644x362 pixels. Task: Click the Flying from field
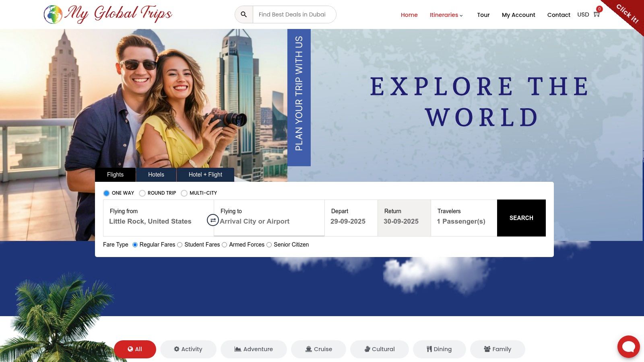coord(158,218)
